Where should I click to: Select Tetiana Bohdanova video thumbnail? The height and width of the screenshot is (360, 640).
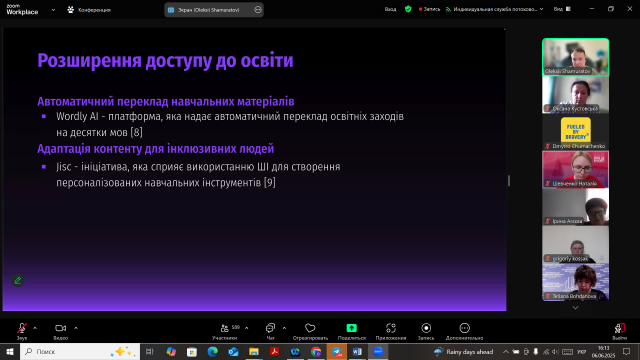[x=576, y=282]
